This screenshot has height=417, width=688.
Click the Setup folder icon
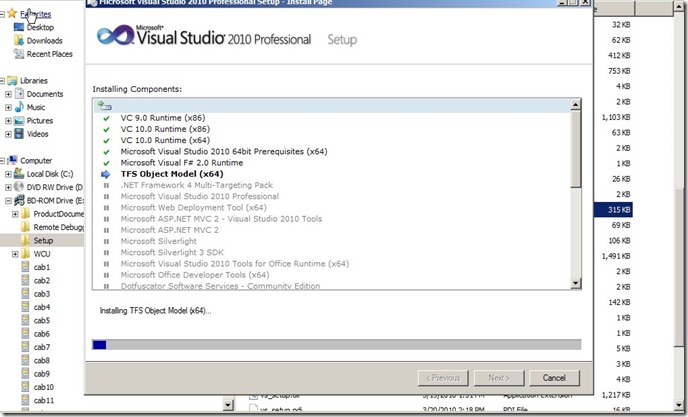point(25,240)
